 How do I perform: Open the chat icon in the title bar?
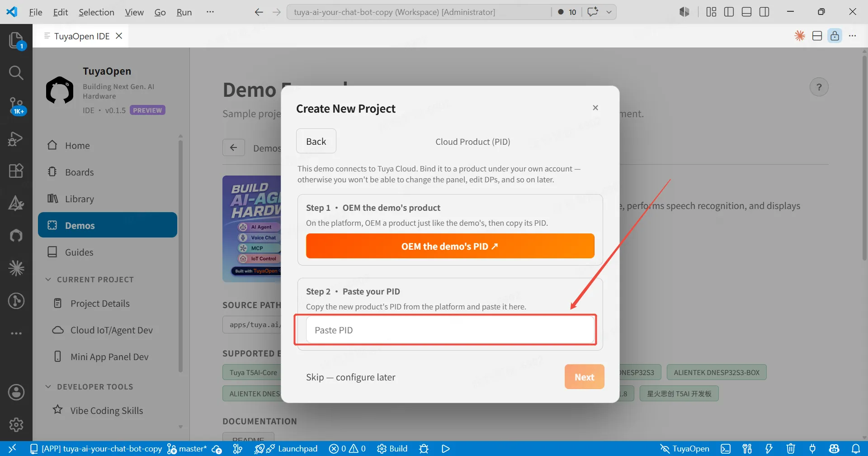point(593,12)
